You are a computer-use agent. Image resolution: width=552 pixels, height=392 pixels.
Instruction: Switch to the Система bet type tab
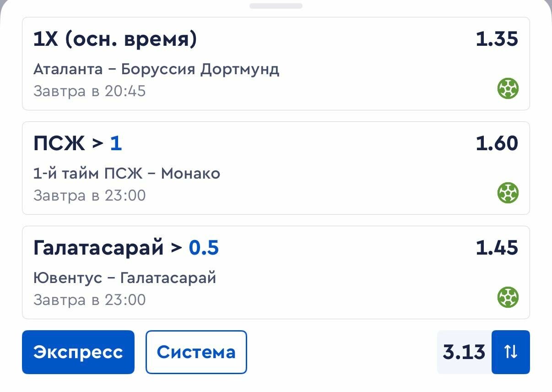[196, 352]
